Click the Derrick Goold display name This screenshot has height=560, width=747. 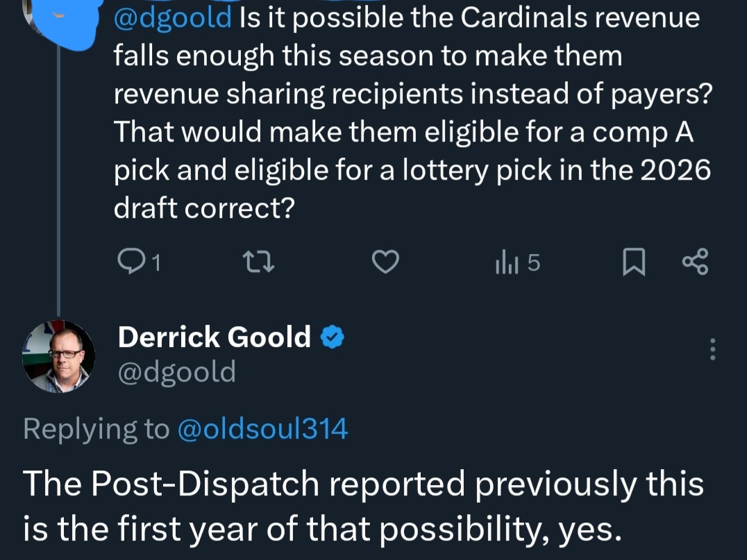point(215,337)
